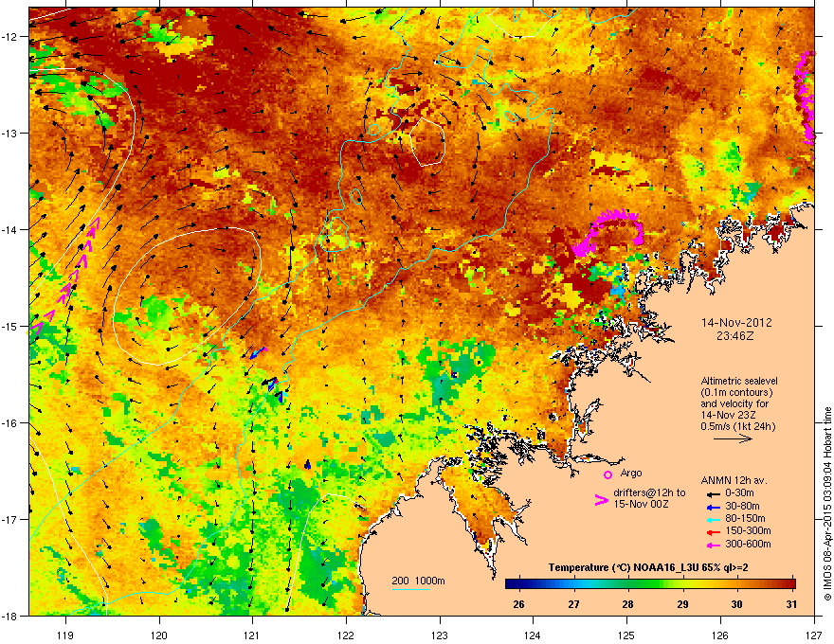Click the vertical IMOS copyright timestamp text
The width and height of the screenshot is (834, 644).
827,504
